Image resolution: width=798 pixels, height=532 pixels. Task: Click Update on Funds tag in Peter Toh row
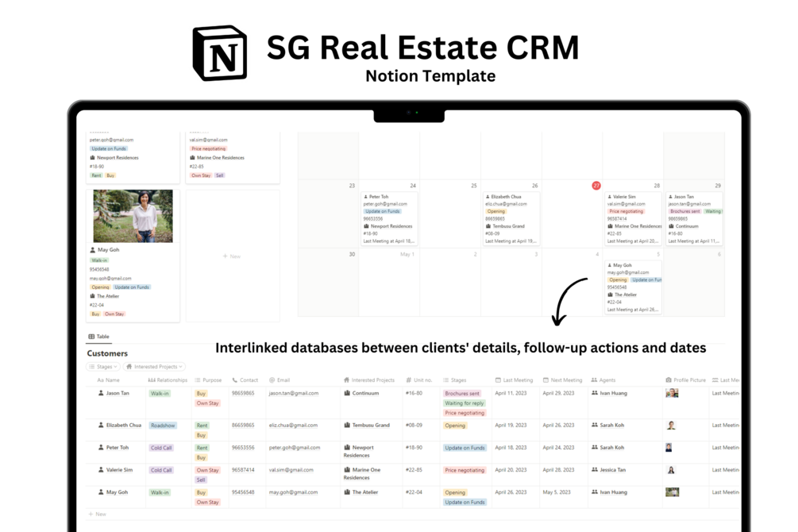tap(465, 448)
